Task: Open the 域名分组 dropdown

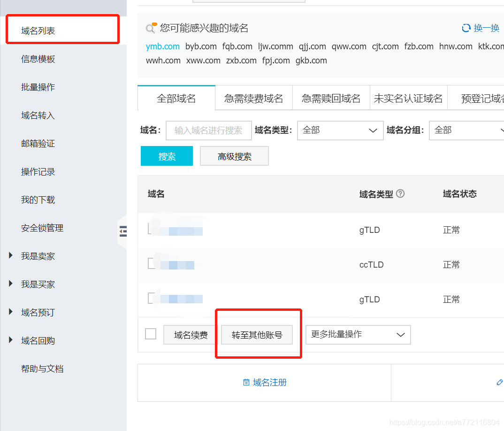Action: tap(466, 130)
